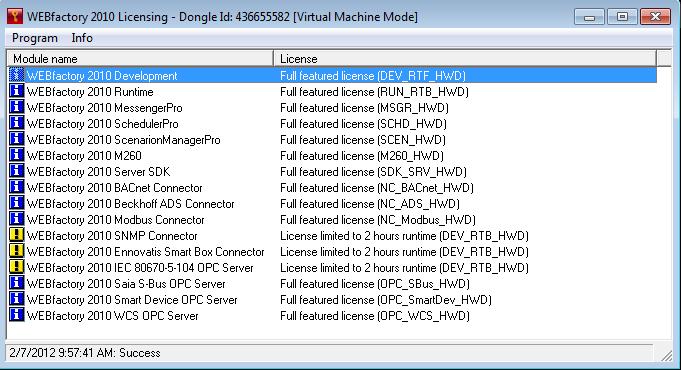
Task: Click the info icon beside WEBfactory 2010 Runtime
Action: tap(17, 92)
